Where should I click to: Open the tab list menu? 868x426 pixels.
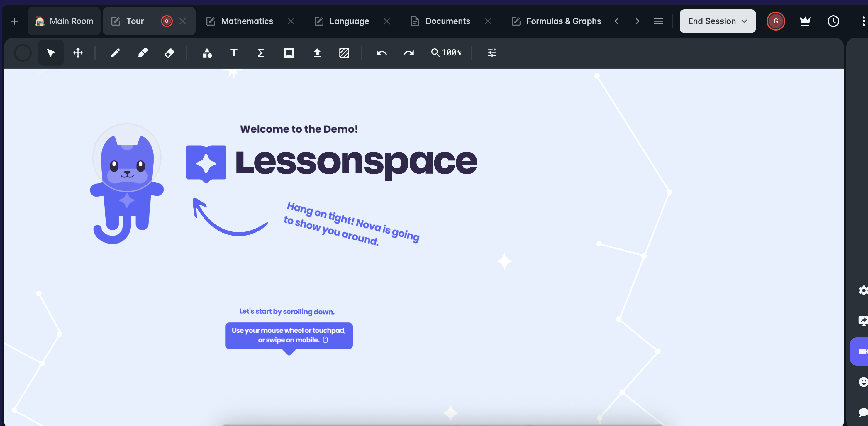pyautogui.click(x=658, y=21)
